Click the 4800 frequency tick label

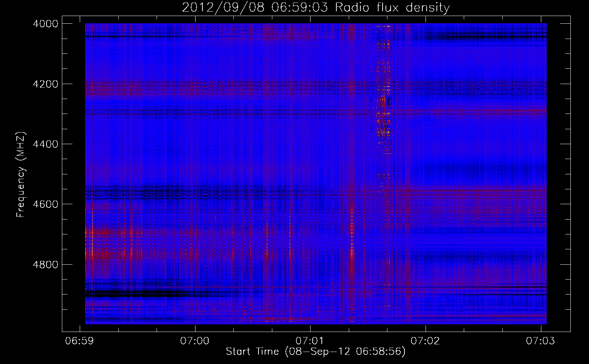coord(46,264)
